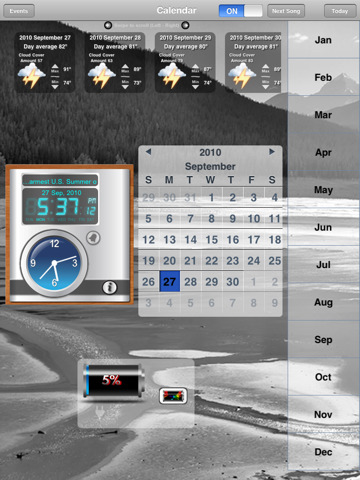Tap the 5% battery indicator
This screenshot has height=480, width=360.
(114, 381)
